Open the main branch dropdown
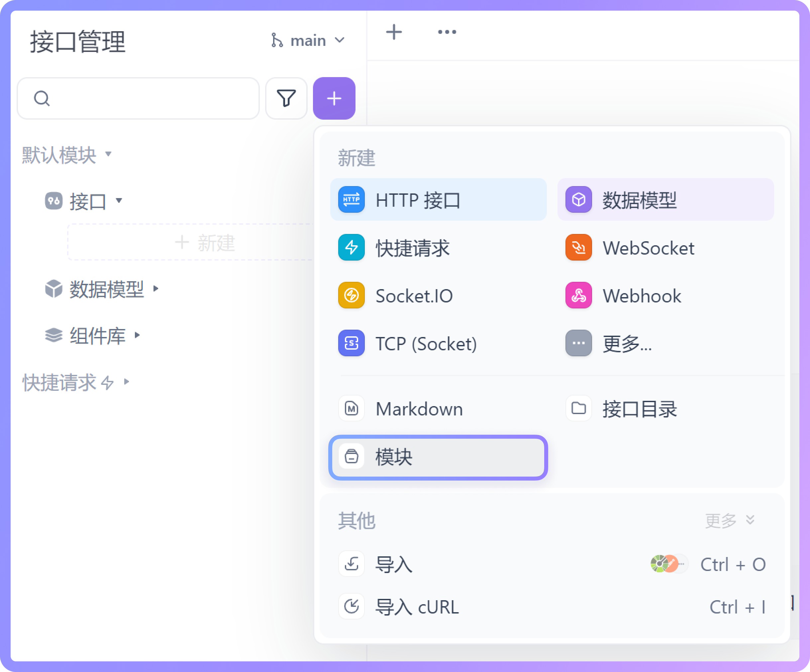 point(307,40)
